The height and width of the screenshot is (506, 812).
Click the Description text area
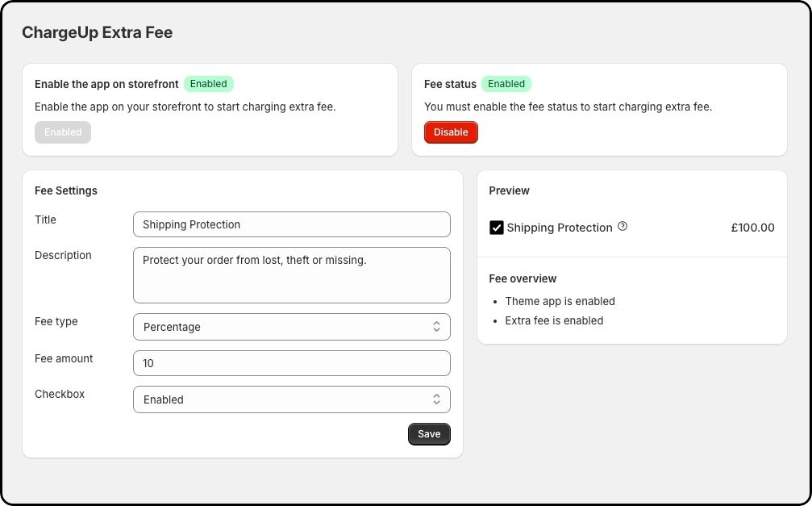point(291,274)
